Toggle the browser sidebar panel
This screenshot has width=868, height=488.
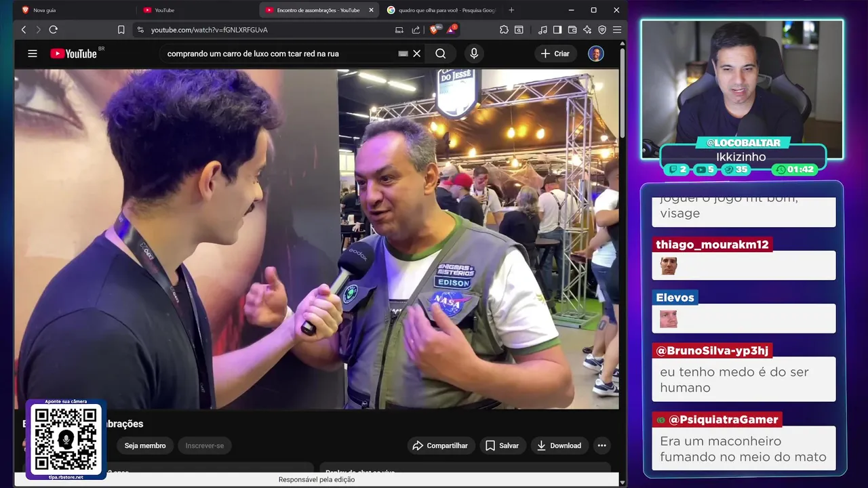click(557, 30)
